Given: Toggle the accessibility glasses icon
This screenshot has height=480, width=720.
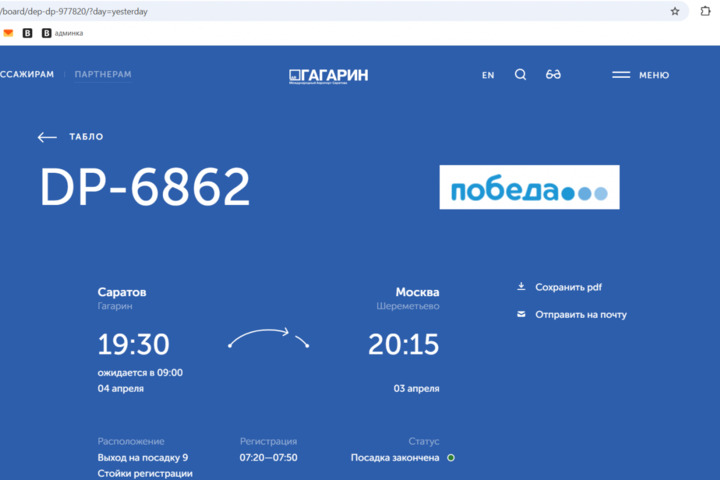Looking at the screenshot, I should tap(553, 75).
